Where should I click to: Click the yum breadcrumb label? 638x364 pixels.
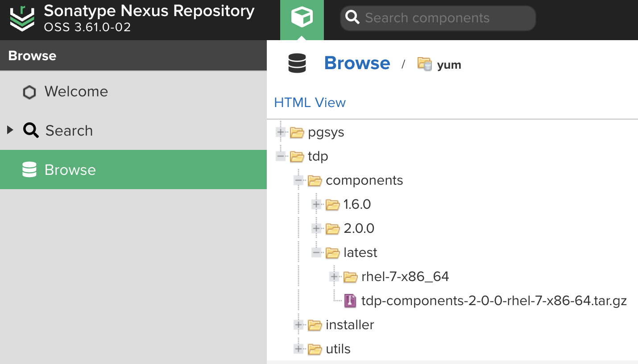[x=449, y=65]
